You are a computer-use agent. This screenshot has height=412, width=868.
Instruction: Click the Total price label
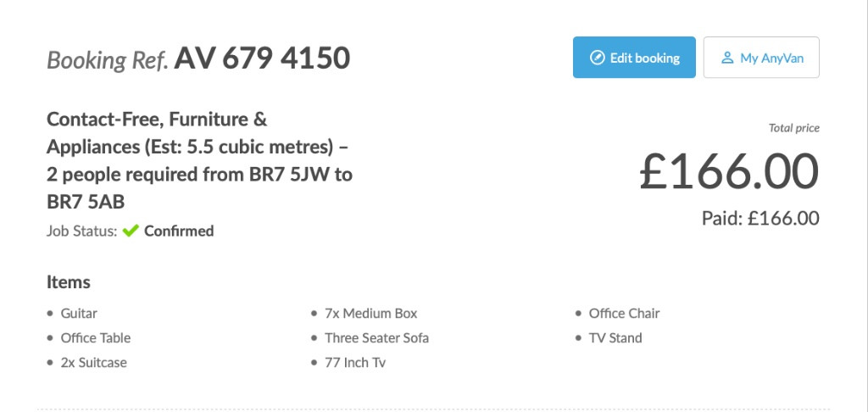793,129
